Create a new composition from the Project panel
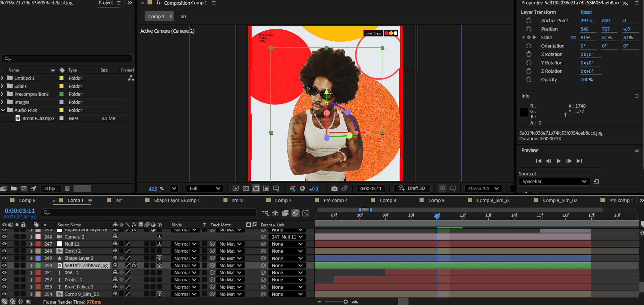The image size is (644, 305). click(24, 189)
